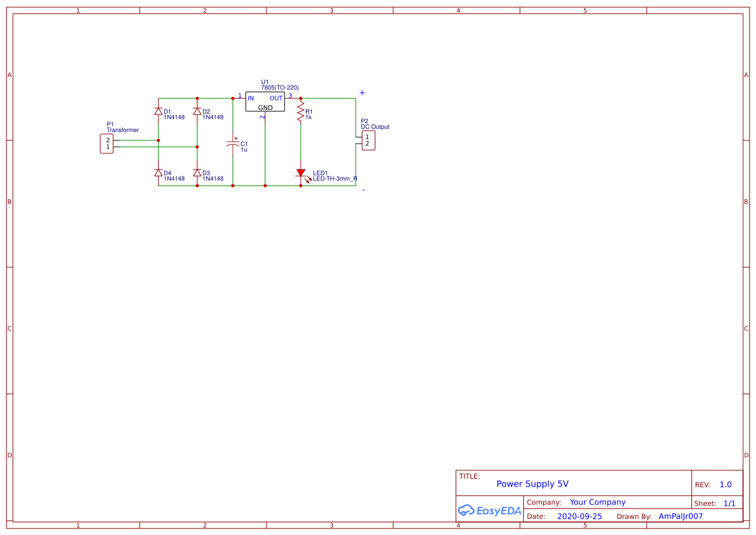The height and width of the screenshot is (535, 756).
Task: Select the P2 DC Output connector
Action: click(367, 140)
